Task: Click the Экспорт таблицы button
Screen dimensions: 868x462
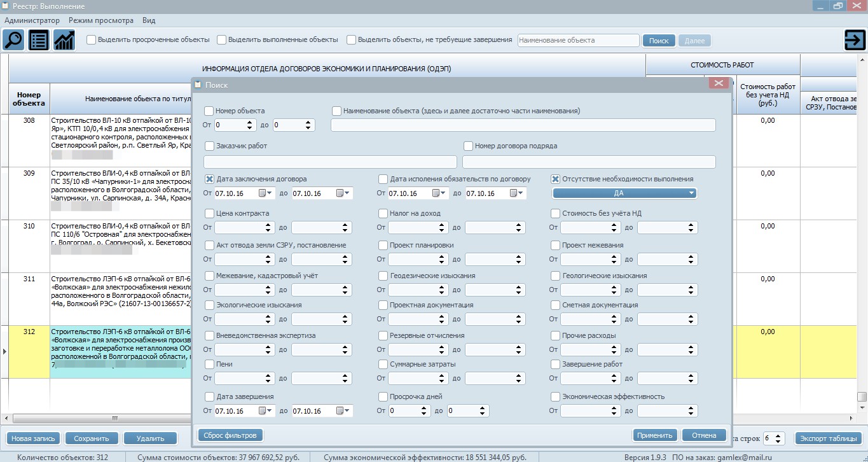Action: point(829,438)
